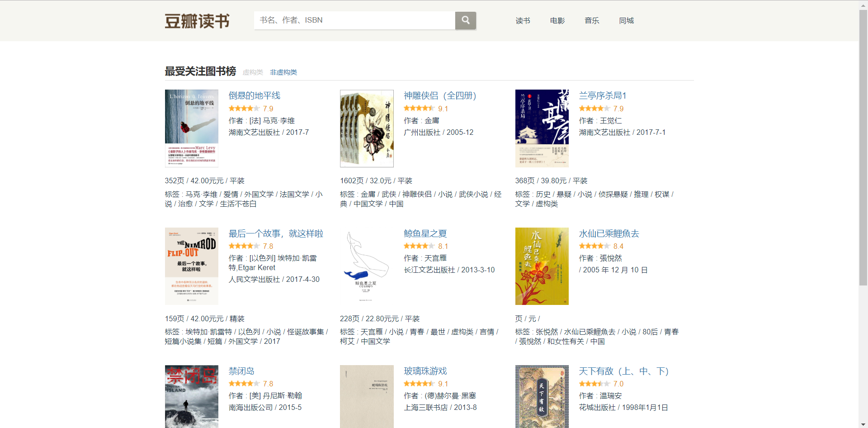868x428 pixels.
Task: Click the star rating of 玻璃珠游戏
Action: pyautogui.click(x=419, y=384)
